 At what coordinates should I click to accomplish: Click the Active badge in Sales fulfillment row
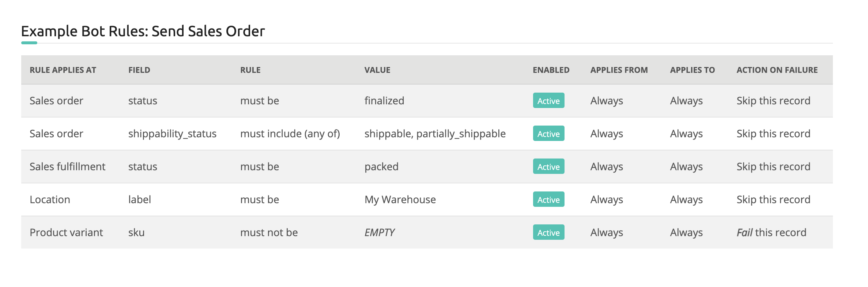(x=548, y=167)
